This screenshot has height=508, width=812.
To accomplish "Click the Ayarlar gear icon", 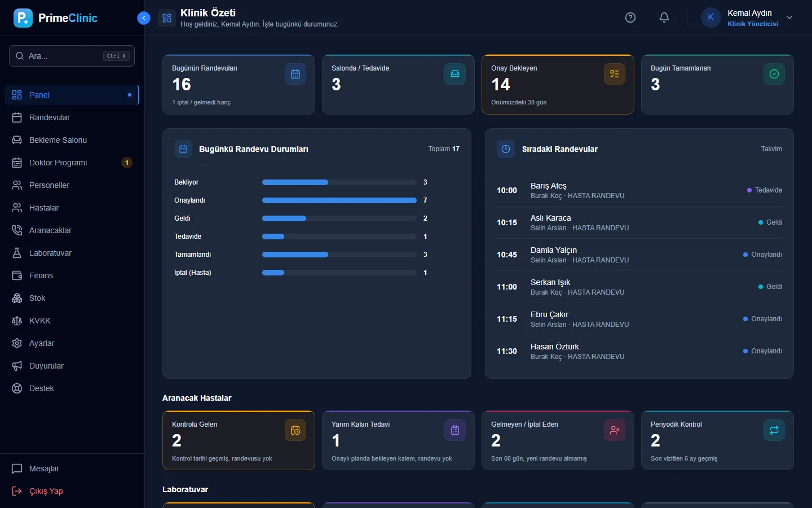I will tap(17, 343).
